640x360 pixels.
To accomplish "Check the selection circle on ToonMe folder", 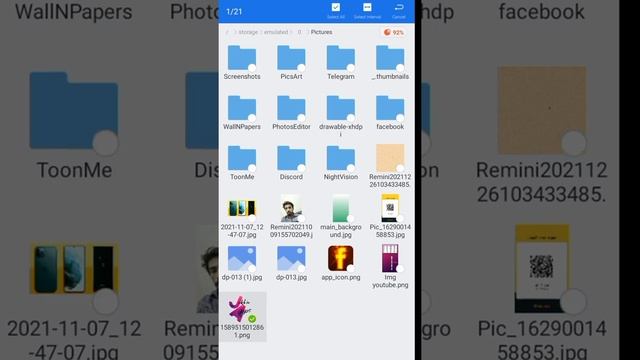I will point(252,169).
